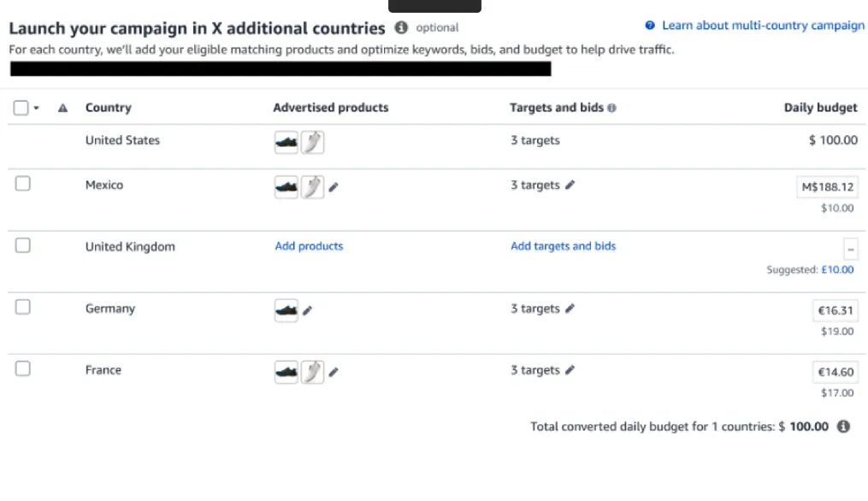868x501 pixels.
Task: Select the Mexico checkbox
Action: point(23,184)
